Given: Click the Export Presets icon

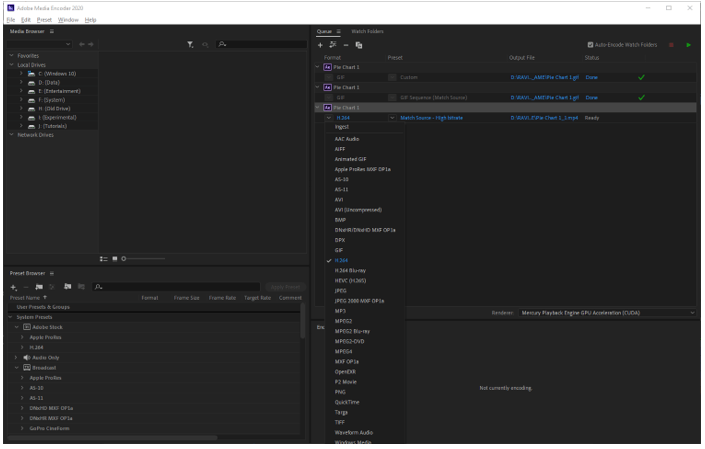Looking at the screenshot, I should tap(81, 287).
